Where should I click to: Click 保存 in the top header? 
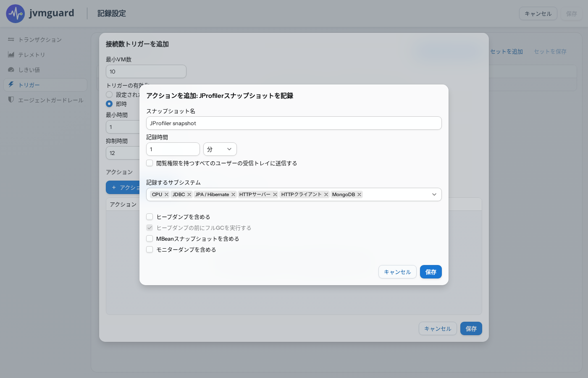pos(572,13)
